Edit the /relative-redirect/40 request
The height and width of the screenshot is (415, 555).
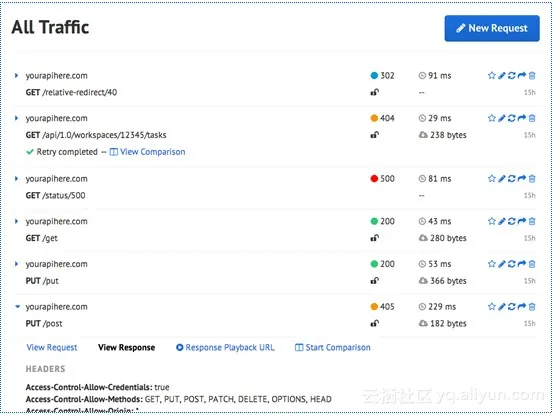tap(502, 75)
